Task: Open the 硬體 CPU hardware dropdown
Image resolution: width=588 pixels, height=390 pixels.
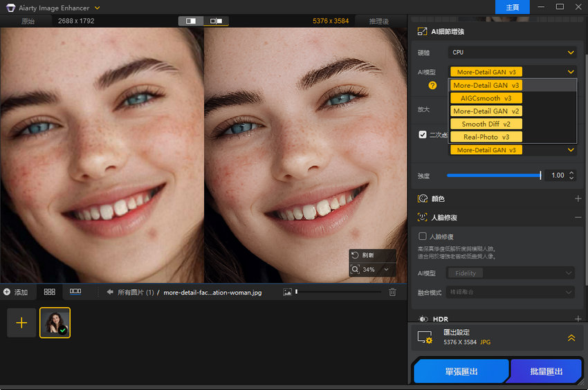Action: point(512,53)
